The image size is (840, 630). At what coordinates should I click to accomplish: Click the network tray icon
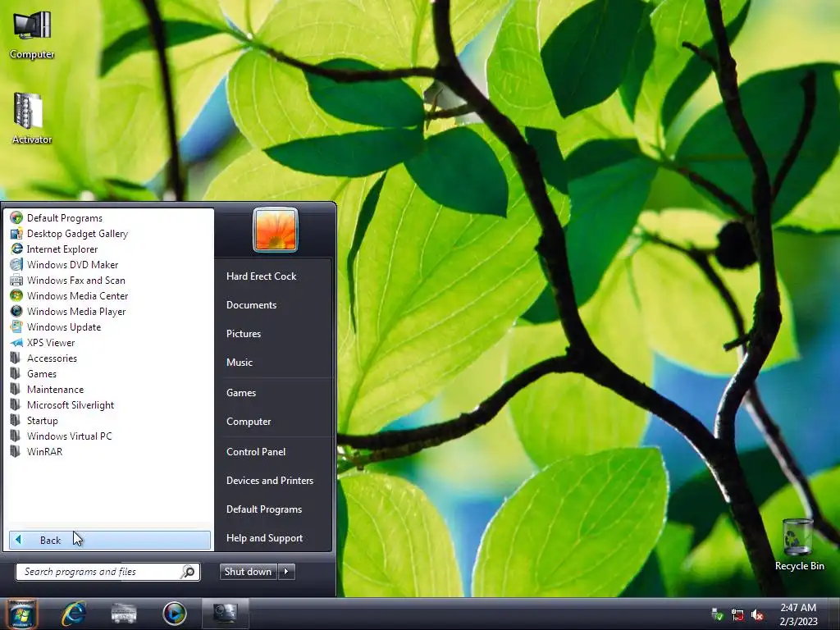[x=737, y=614]
